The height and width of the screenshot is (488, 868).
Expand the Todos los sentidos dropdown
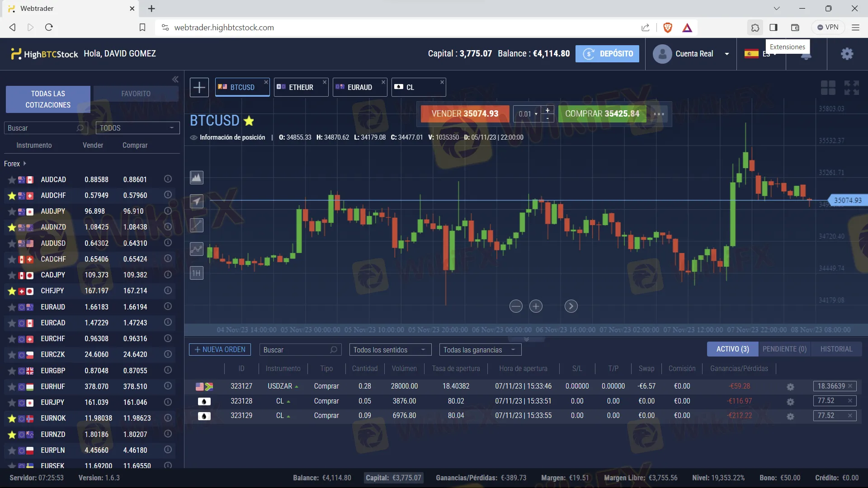pos(390,350)
